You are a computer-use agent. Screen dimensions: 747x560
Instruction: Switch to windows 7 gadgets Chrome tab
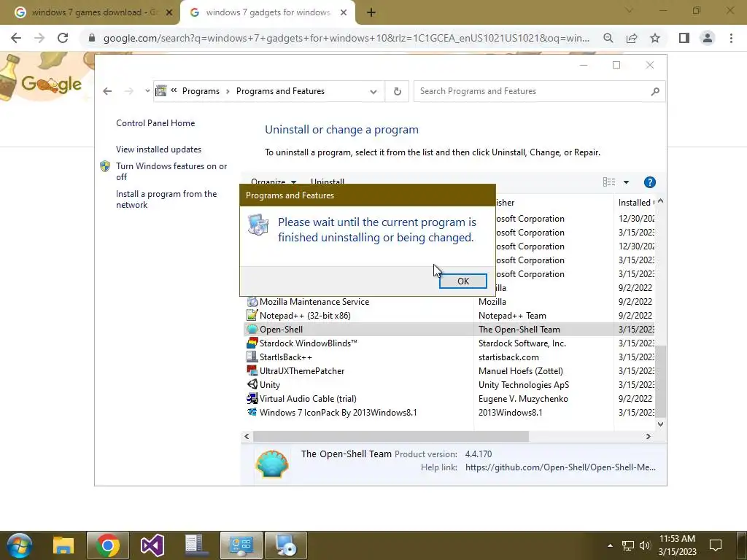coord(268,12)
